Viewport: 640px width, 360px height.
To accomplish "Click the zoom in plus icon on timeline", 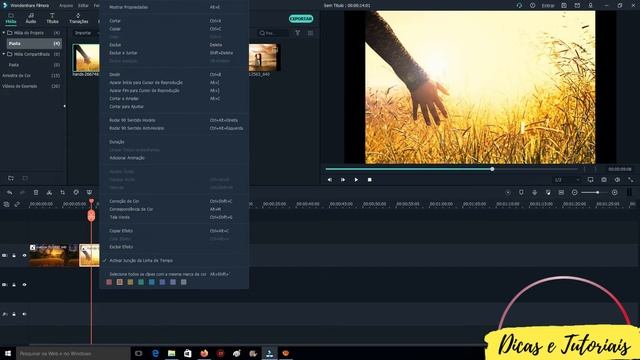I will click(615, 192).
